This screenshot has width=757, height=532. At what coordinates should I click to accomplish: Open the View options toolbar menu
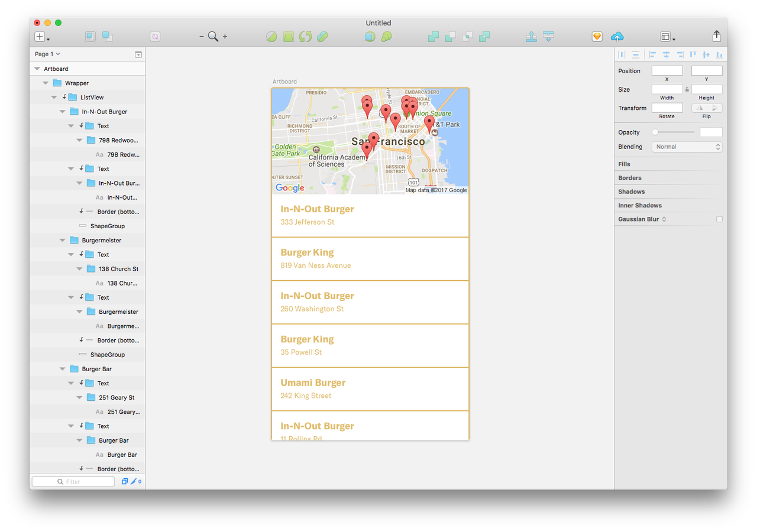[668, 37]
